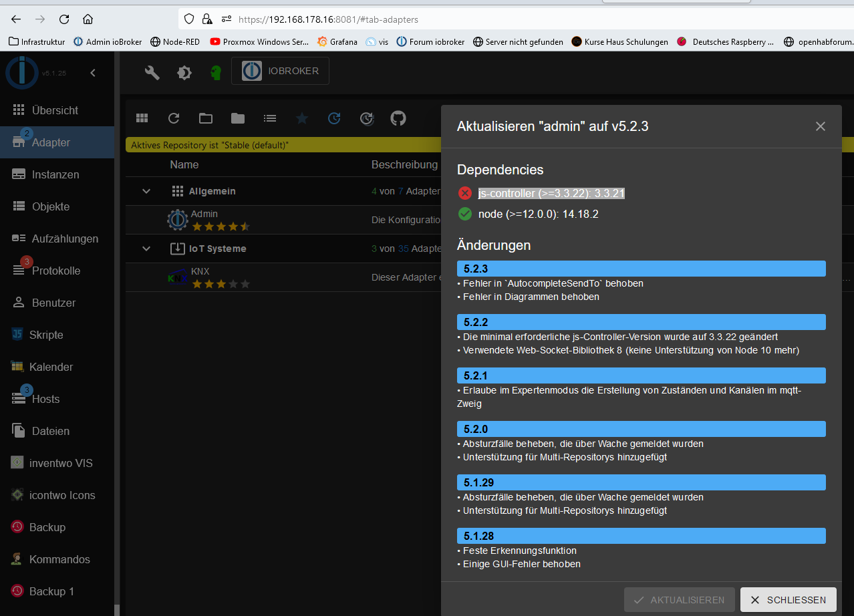The width and height of the screenshot is (854, 616).
Task: Open icontwo Icons sidebar entry
Action: click(57, 495)
